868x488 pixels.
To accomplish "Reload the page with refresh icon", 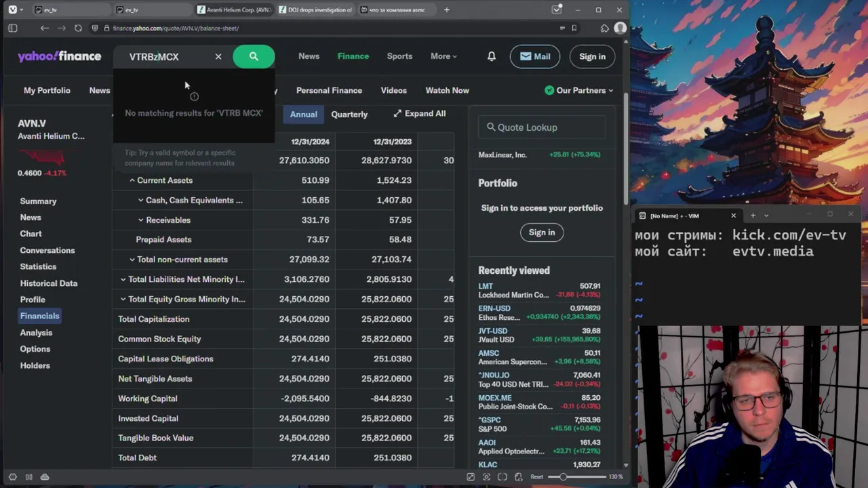I will [78, 28].
